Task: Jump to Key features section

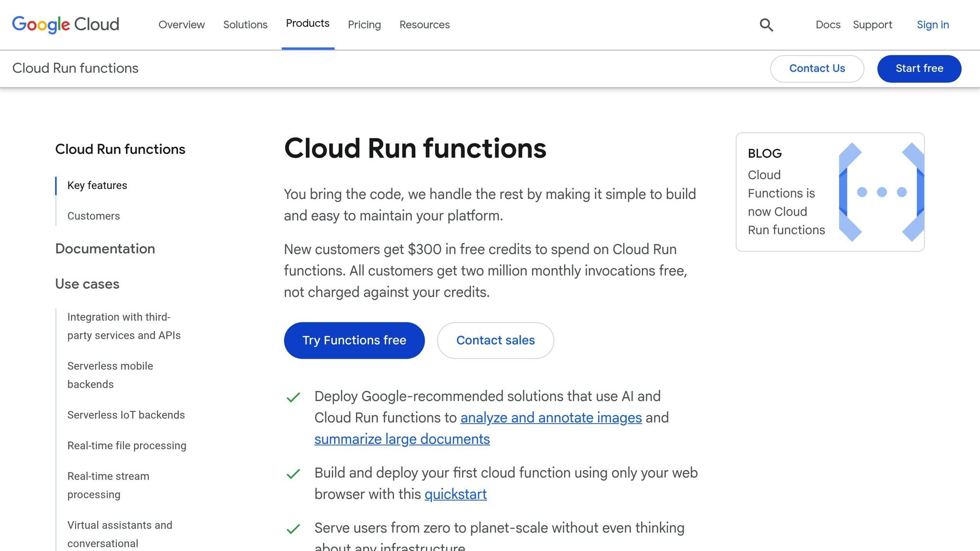Action: click(97, 186)
